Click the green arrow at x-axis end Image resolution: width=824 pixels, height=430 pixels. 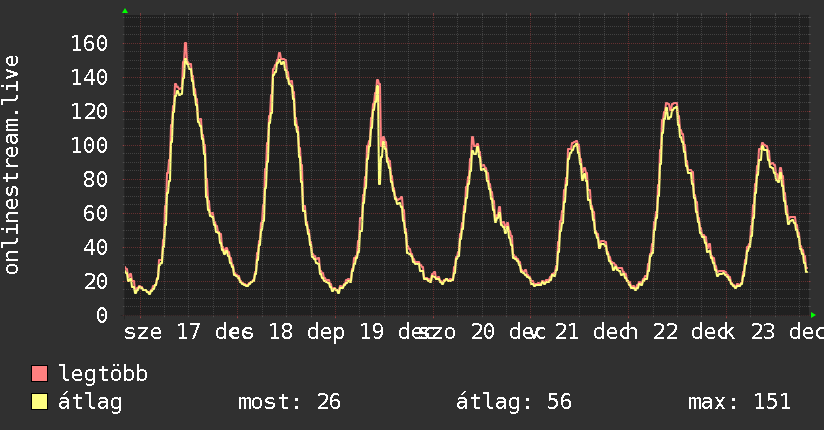tap(813, 315)
